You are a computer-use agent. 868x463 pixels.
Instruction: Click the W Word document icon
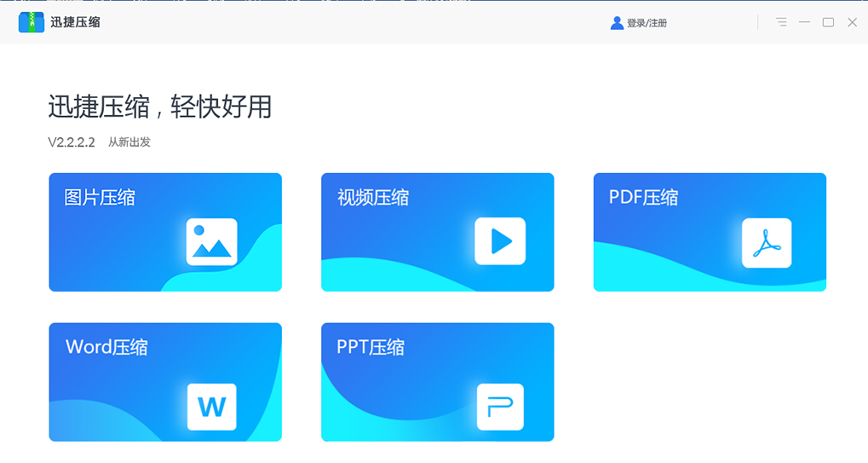click(x=211, y=407)
